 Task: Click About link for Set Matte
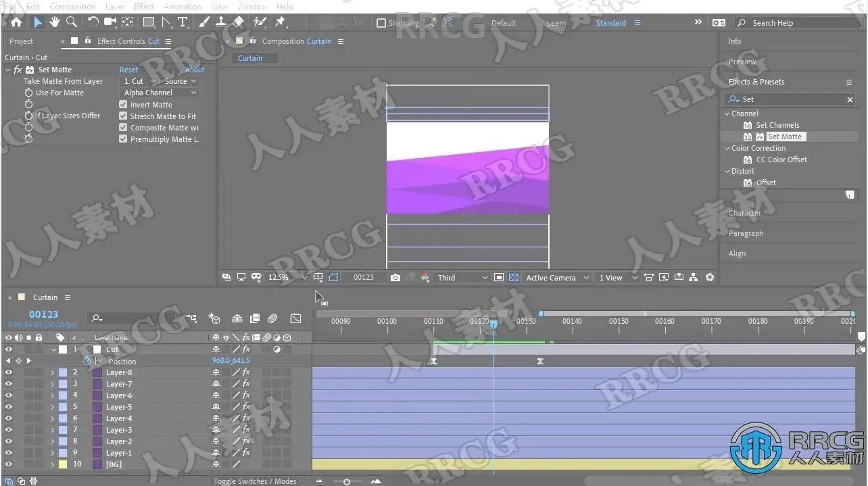pos(195,70)
